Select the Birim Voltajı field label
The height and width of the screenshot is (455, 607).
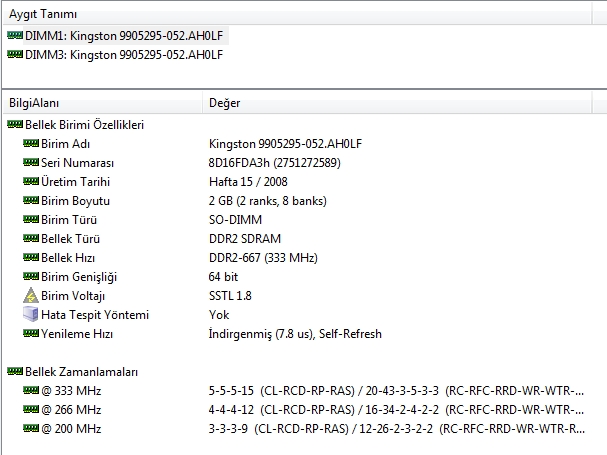click(73, 295)
